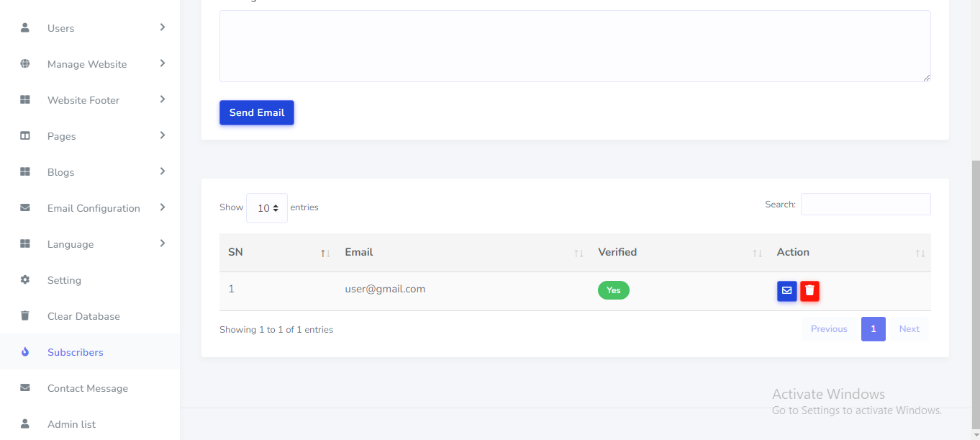Click the Contact Message envelope icon

[x=25, y=388]
